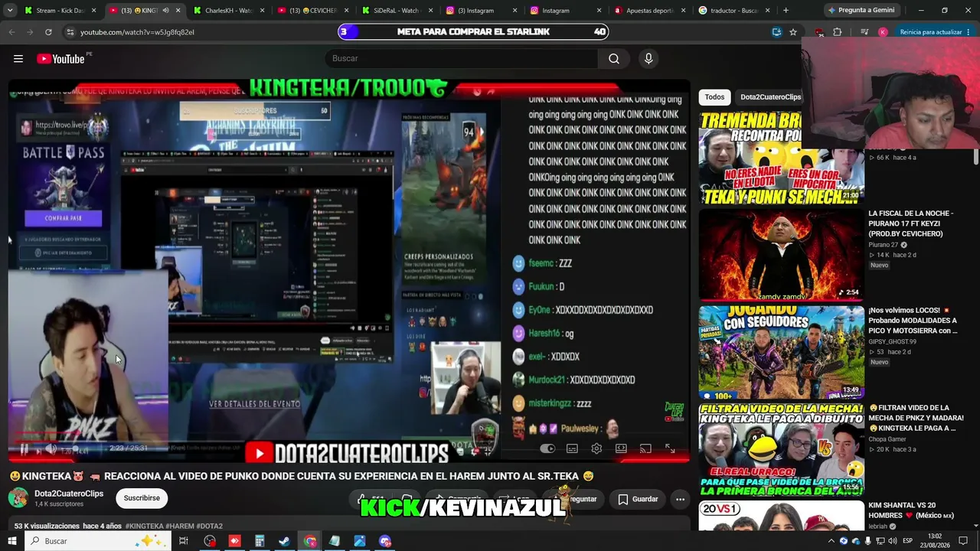
Task: Open the taskbar clock showing 13:02
Action: click(x=935, y=541)
